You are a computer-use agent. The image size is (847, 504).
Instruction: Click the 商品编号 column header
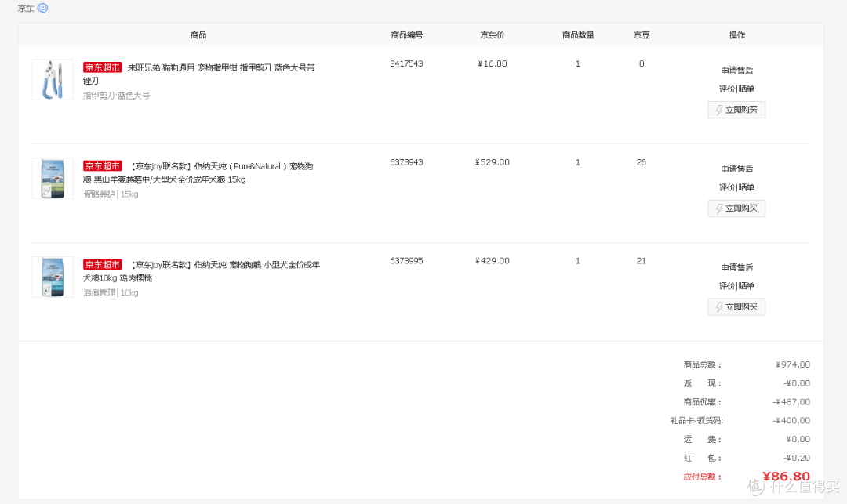pyautogui.click(x=407, y=35)
